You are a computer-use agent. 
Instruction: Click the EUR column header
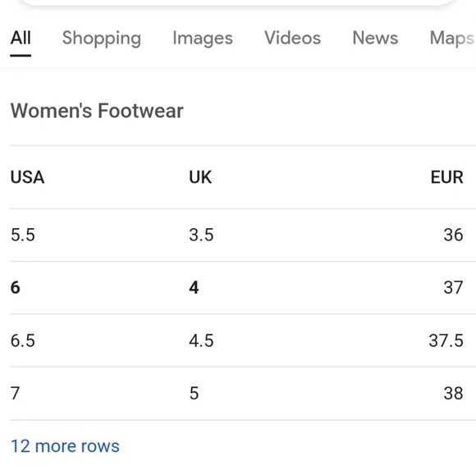446,177
